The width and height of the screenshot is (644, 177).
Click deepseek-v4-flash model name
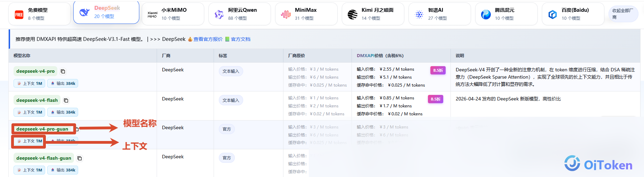pos(37,100)
